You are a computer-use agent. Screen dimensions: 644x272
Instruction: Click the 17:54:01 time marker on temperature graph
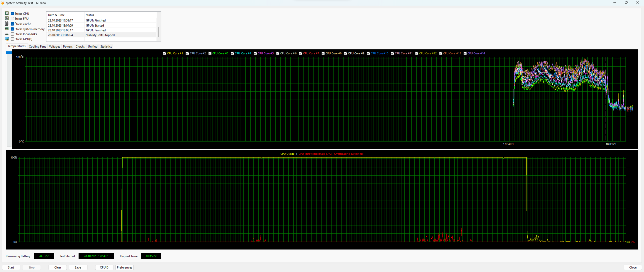pyautogui.click(x=508, y=144)
